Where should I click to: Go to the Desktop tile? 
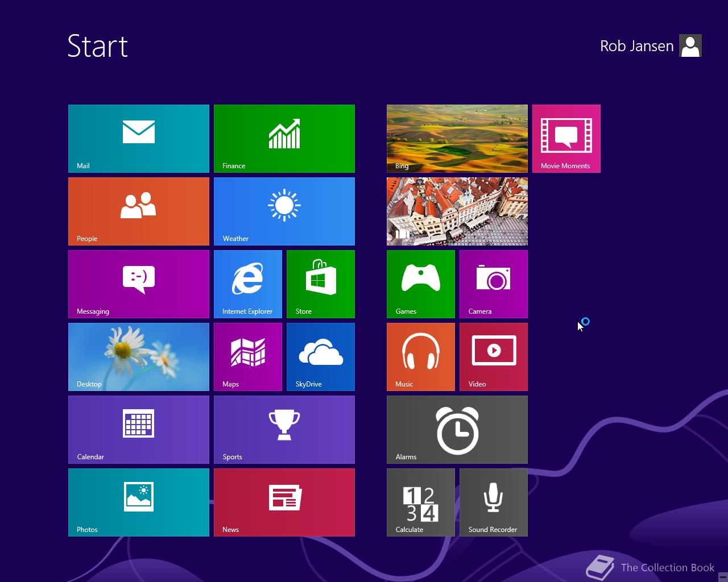pos(139,357)
